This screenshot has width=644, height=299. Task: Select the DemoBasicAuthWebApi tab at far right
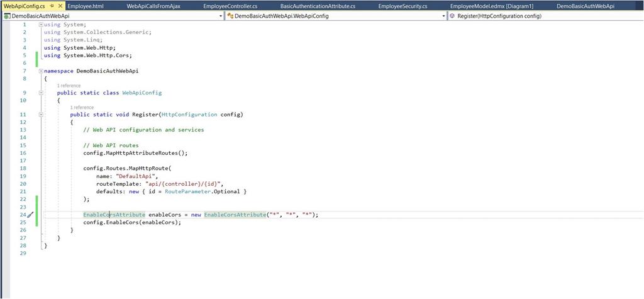click(586, 6)
